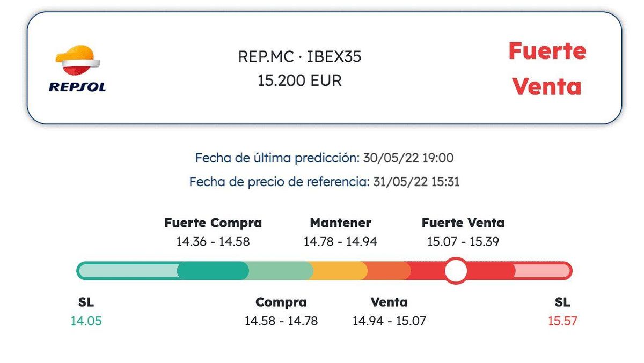Click the pale green left stop-loss segment
This screenshot has height=363, width=644.
pyautogui.click(x=129, y=271)
